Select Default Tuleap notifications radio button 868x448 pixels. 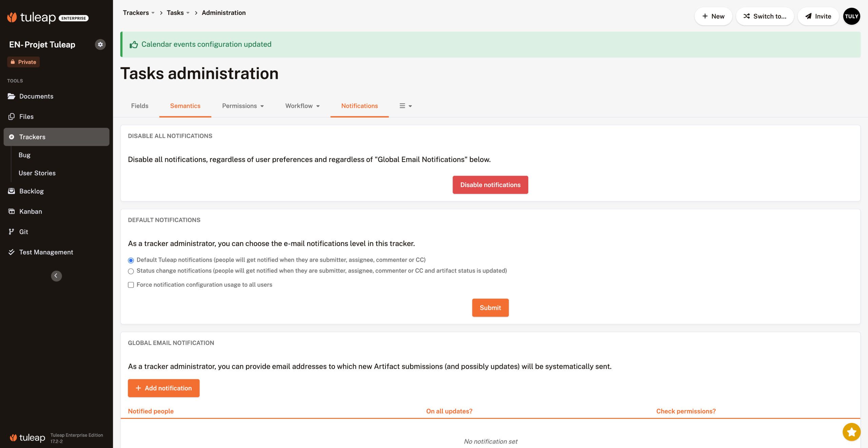[x=131, y=260]
